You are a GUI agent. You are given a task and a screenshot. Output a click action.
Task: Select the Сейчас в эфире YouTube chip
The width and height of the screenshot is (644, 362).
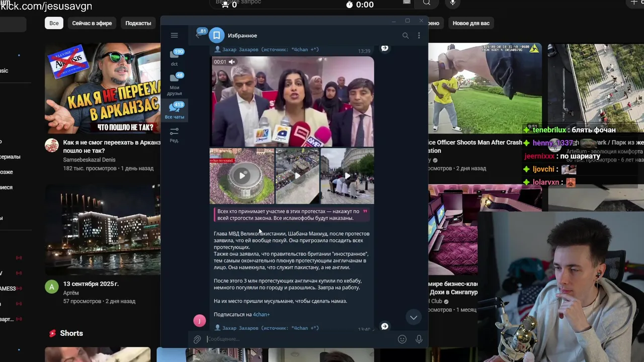92,23
